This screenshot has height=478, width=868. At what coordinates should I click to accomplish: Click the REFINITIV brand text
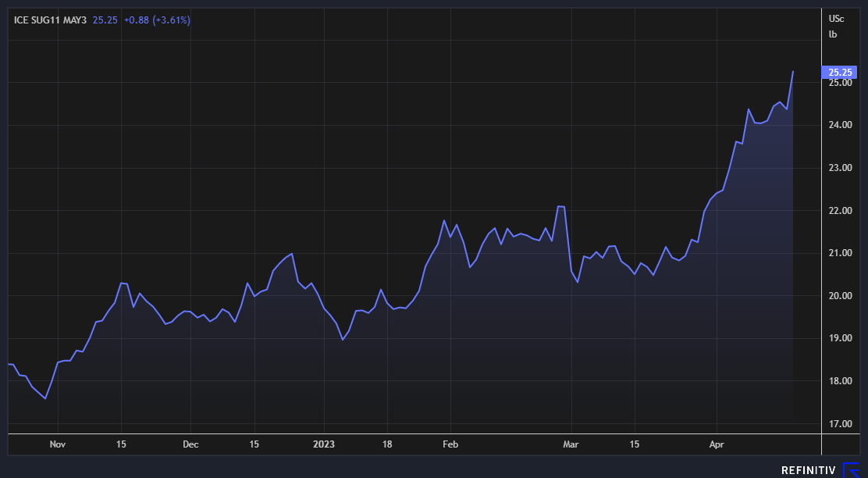808,470
